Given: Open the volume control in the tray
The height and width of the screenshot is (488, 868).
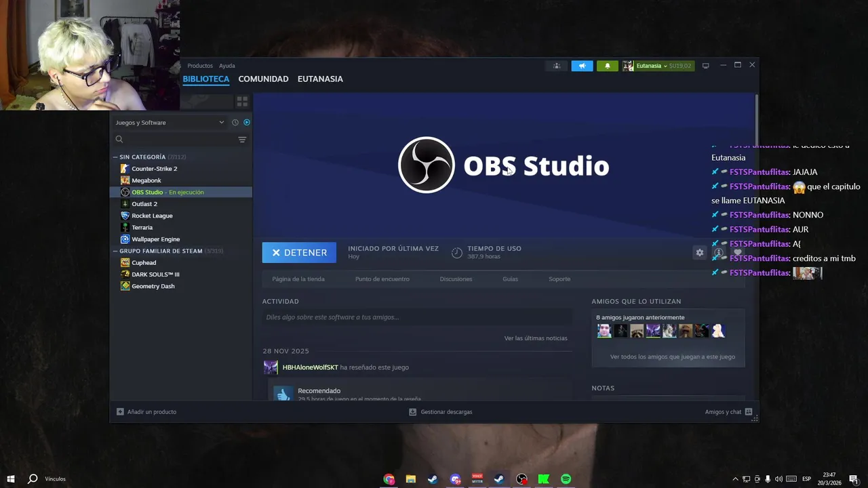Looking at the screenshot, I should click(x=778, y=479).
